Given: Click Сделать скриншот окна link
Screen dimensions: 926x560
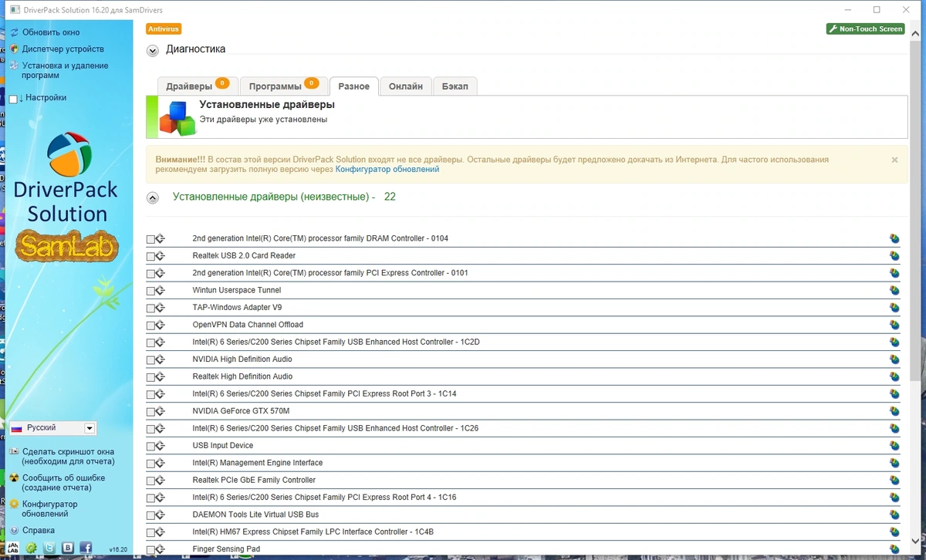Looking at the screenshot, I should pos(69,457).
